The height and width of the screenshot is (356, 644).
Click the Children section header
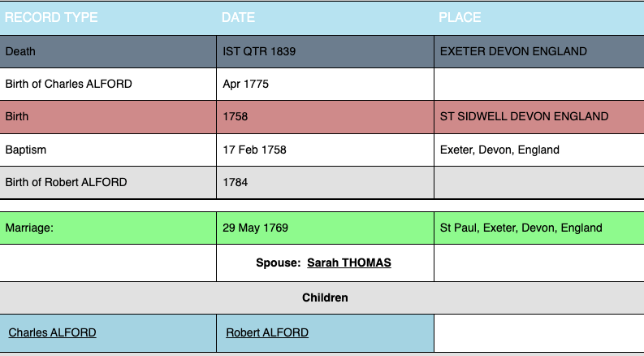pos(325,297)
